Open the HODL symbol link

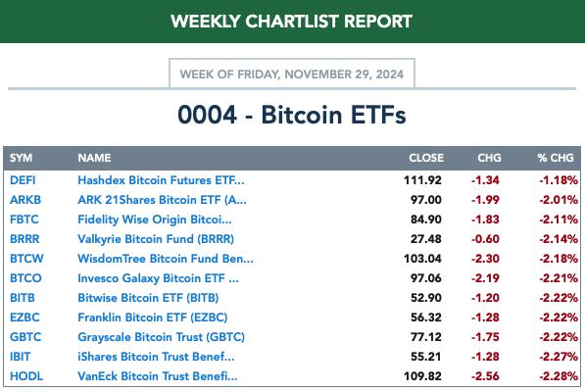point(26,376)
